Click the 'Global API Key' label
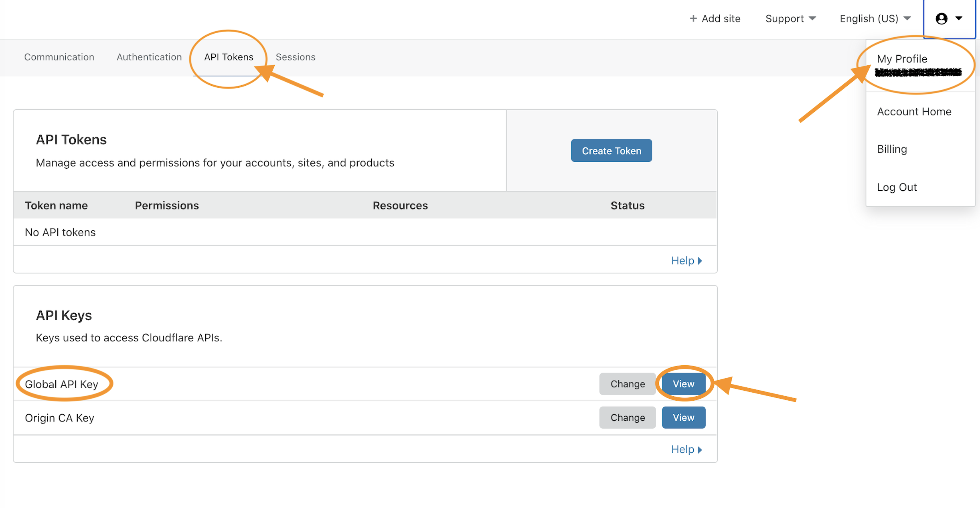The width and height of the screenshot is (980, 508). [61, 384]
